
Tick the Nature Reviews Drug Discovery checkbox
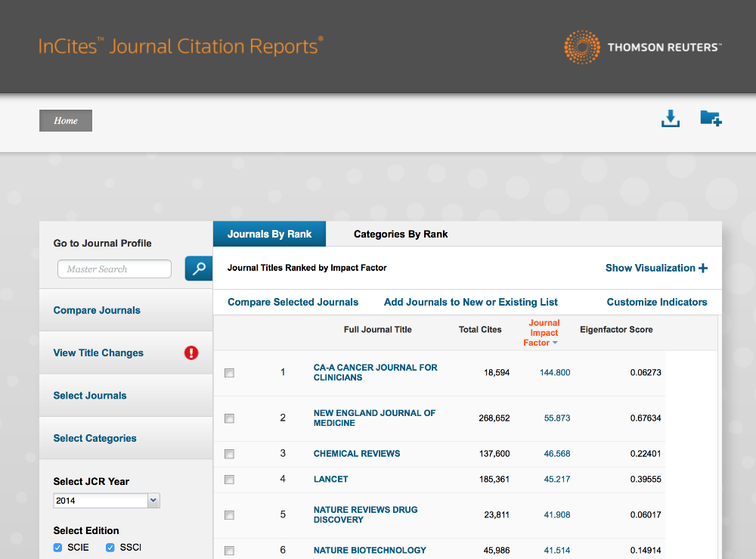click(x=230, y=515)
